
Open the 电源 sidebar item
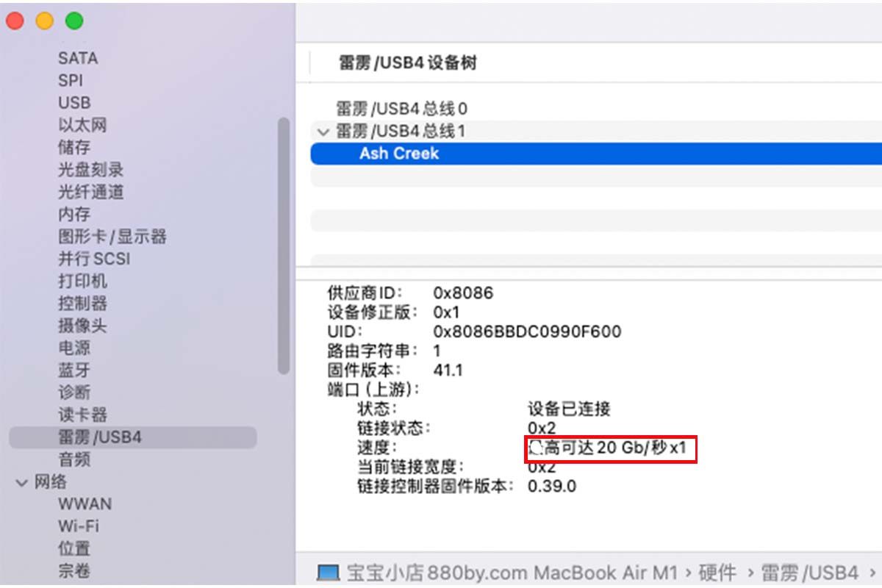74,348
